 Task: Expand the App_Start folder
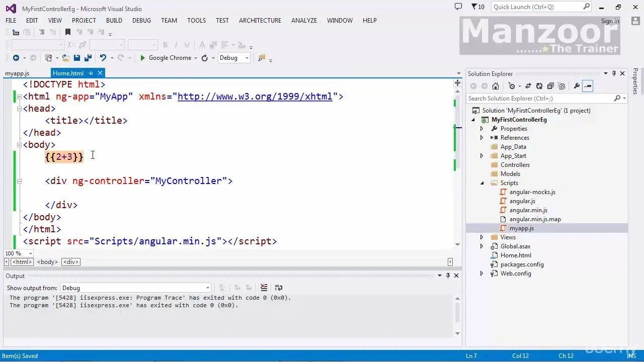(x=481, y=156)
